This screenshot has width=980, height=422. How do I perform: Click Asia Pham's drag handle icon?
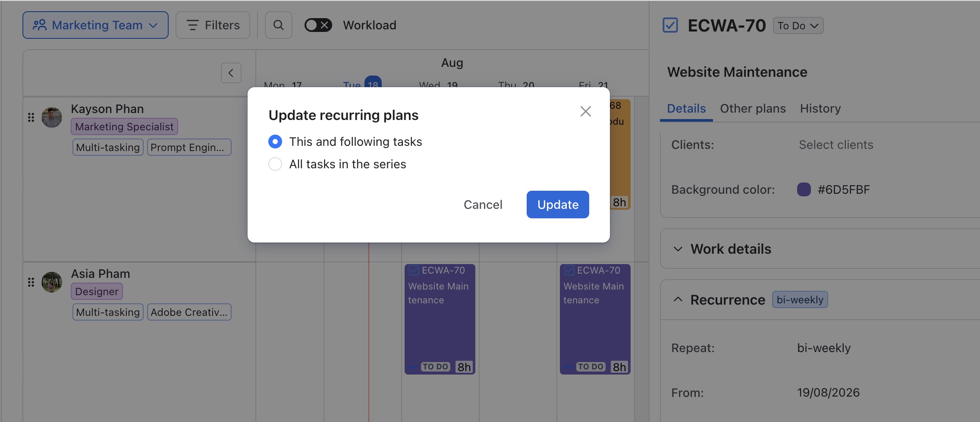pyautogui.click(x=31, y=282)
